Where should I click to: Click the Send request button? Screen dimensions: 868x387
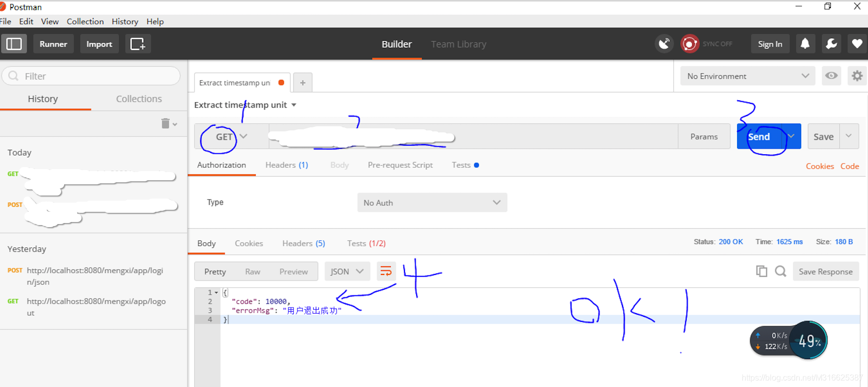coord(759,136)
